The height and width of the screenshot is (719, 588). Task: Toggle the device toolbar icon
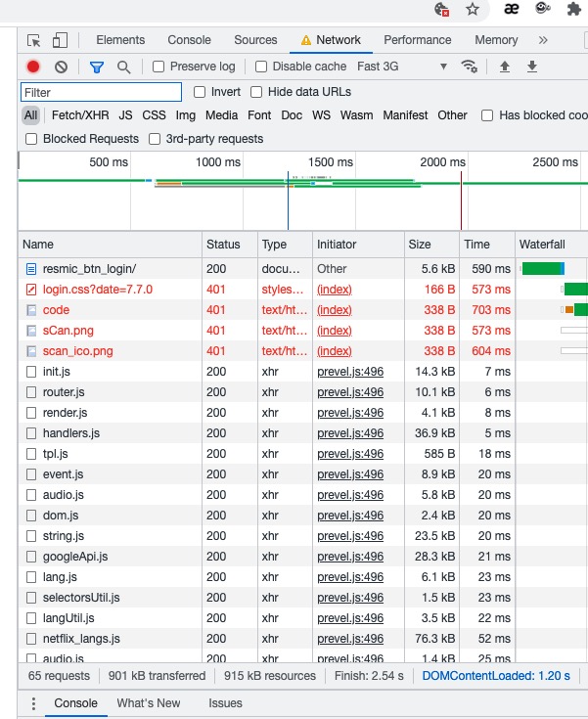point(61,40)
